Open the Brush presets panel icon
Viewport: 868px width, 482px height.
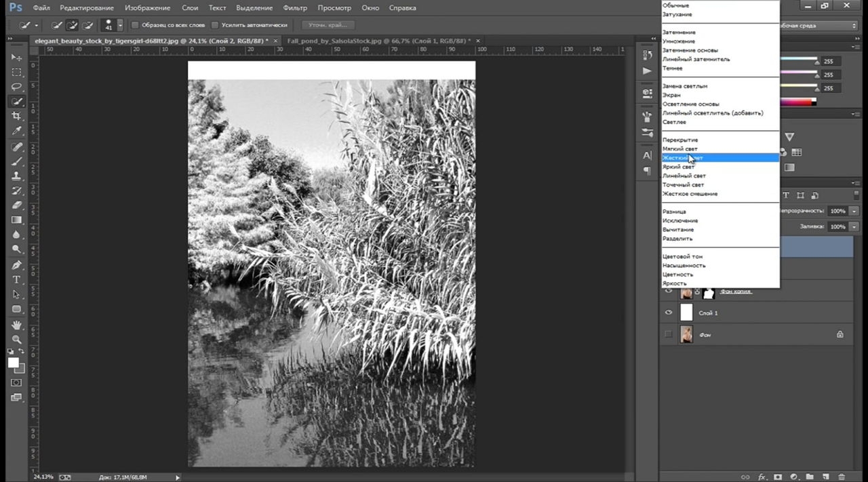(647, 117)
